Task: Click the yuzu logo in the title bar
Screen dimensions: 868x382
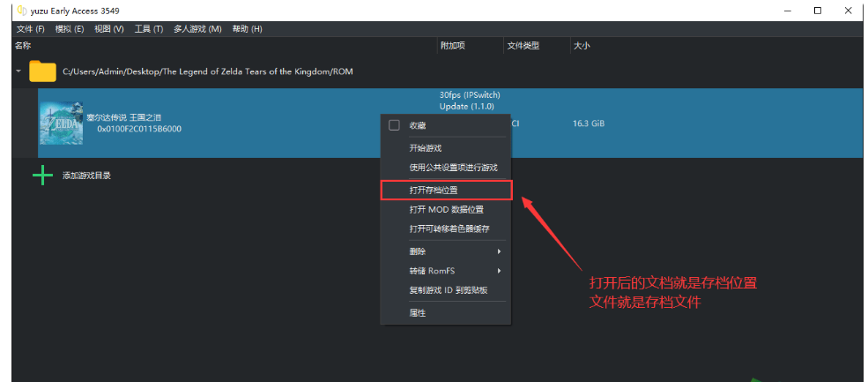Action: pyautogui.click(x=22, y=11)
